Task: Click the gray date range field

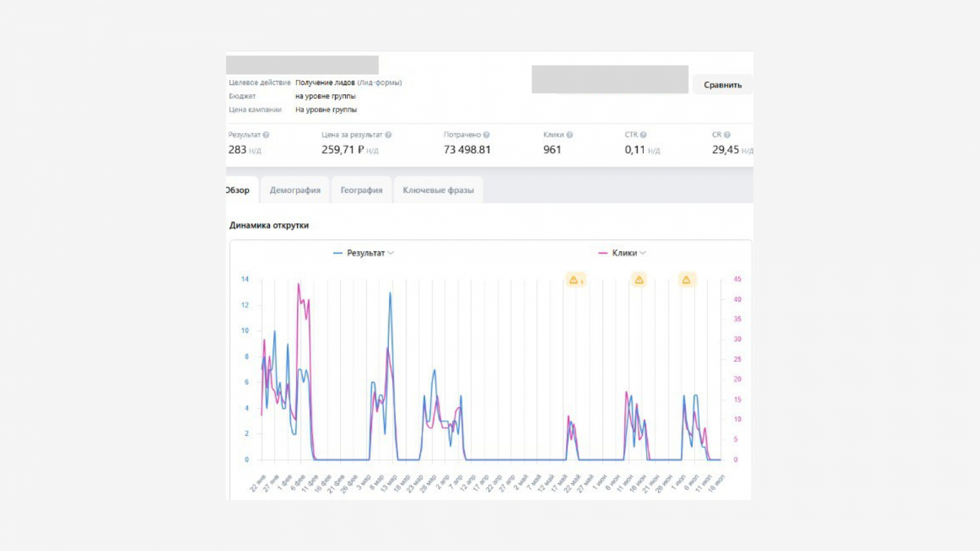Action: pyautogui.click(x=610, y=80)
